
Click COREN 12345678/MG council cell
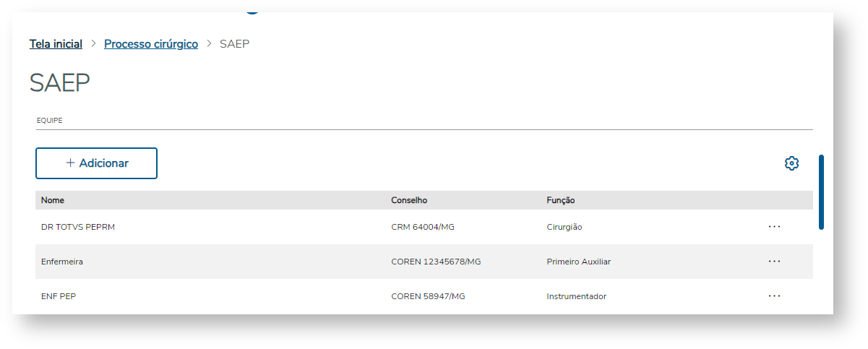(x=436, y=262)
